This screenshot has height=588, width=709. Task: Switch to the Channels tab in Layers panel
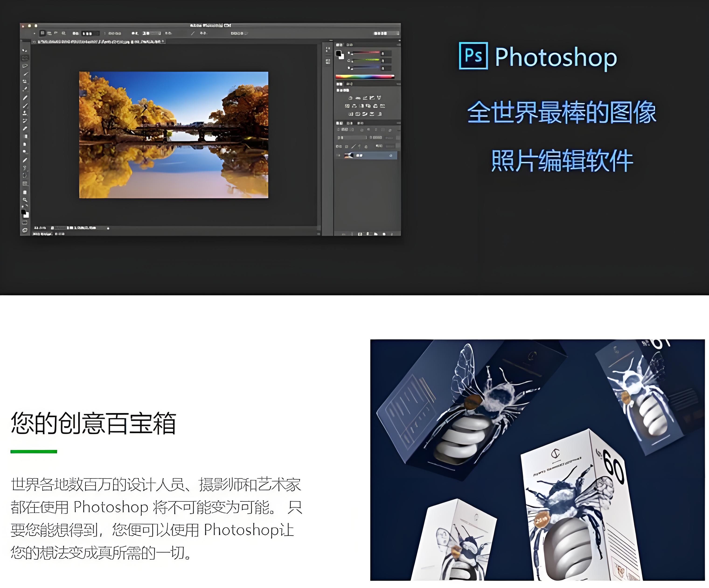click(350, 123)
